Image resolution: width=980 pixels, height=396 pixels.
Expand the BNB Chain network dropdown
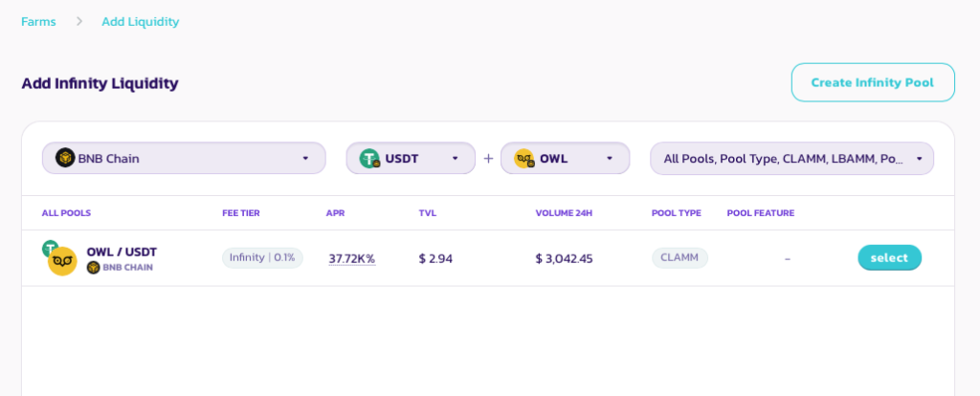pyautogui.click(x=305, y=159)
